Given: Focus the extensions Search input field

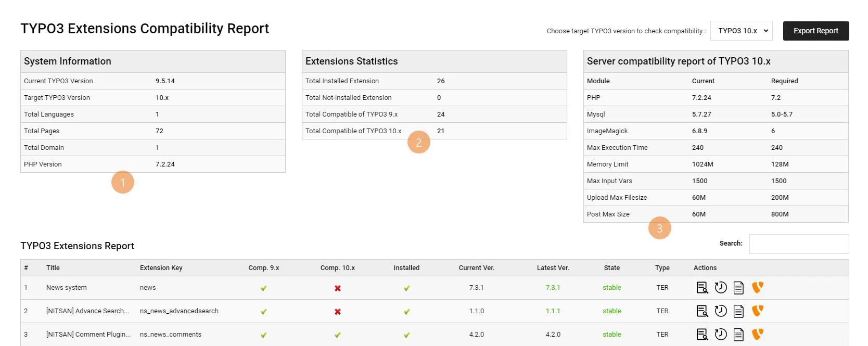Looking at the screenshot, I should pyautogui.click(x=799, y=244).
